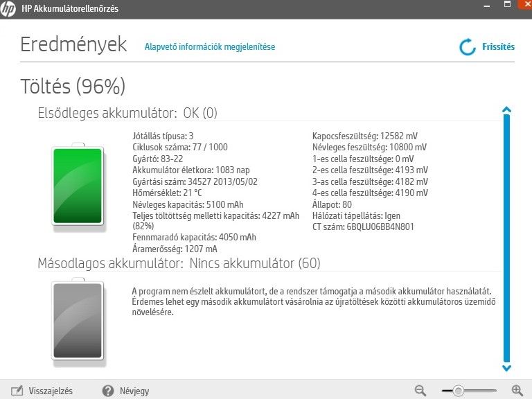Select 'Akkumulátor életkora: 1083 nap' line
The width and height of the screenshot is (532, 399).
pyautogui.click(x=191, y=170)
